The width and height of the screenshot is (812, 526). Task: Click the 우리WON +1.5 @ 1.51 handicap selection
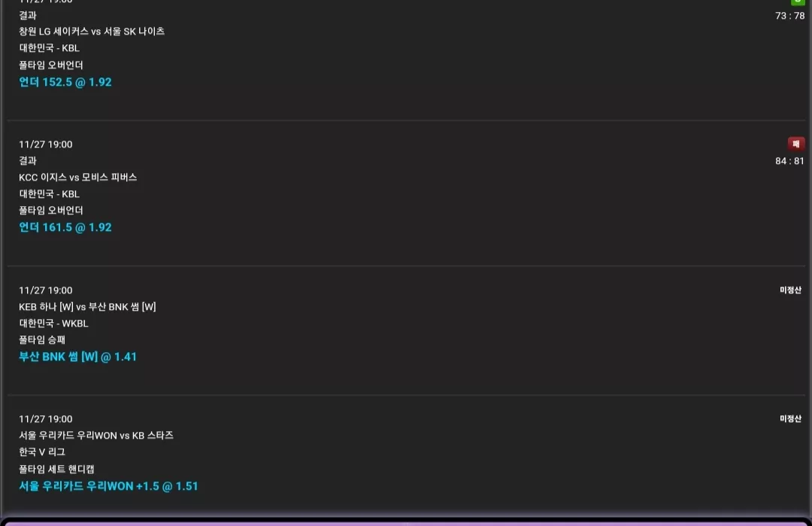108,486
